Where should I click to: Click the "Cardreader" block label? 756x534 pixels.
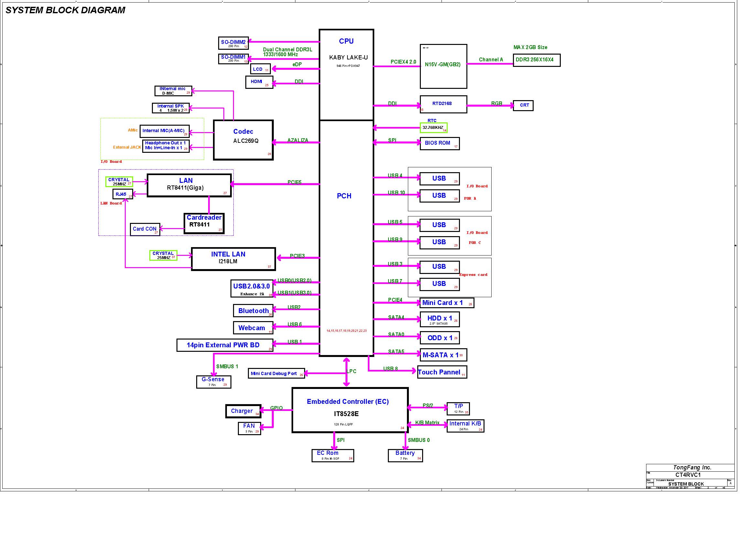click(x=204, y=217)
